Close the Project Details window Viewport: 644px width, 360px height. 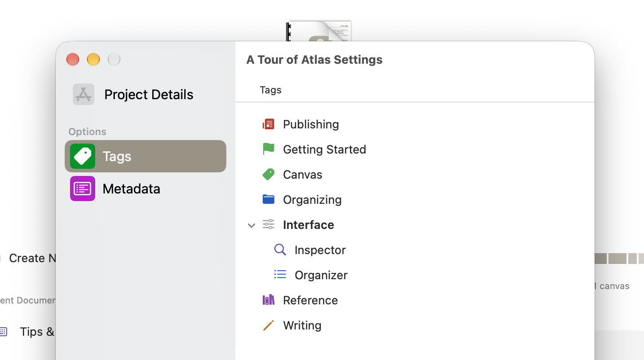(73, 59)
